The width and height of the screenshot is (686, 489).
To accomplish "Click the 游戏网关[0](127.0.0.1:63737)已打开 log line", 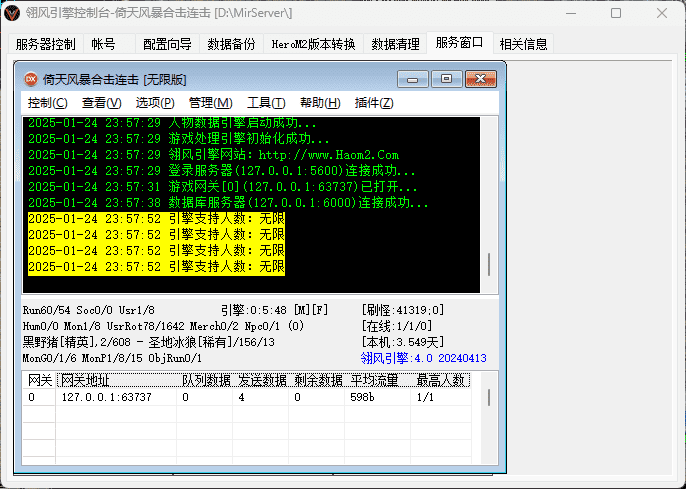I will click(x=223, y=187).
